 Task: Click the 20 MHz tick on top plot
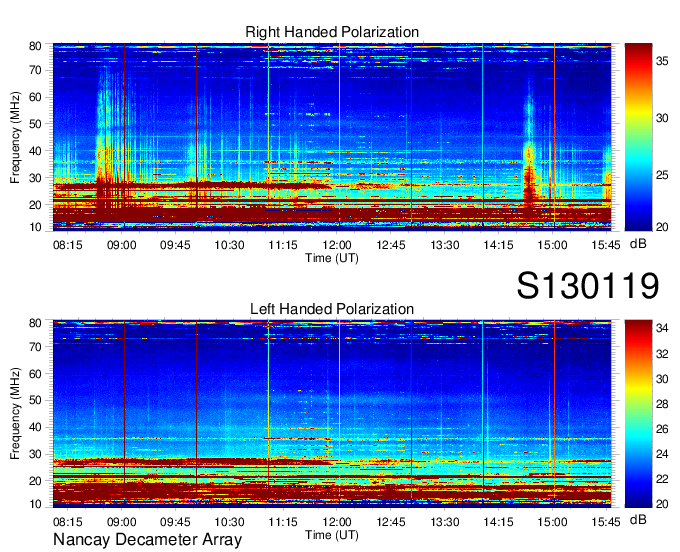tap(35, 205)
